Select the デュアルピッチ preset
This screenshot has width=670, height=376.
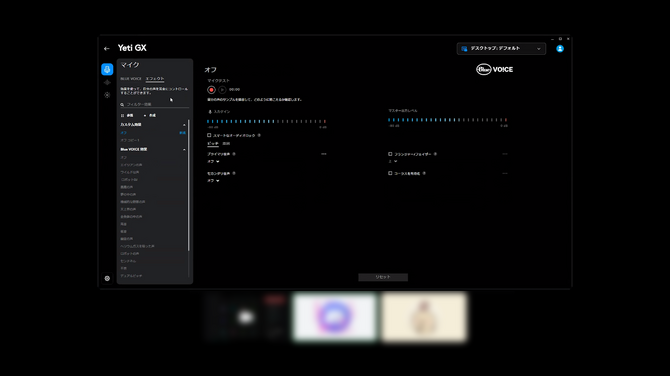tap(131, 276)
